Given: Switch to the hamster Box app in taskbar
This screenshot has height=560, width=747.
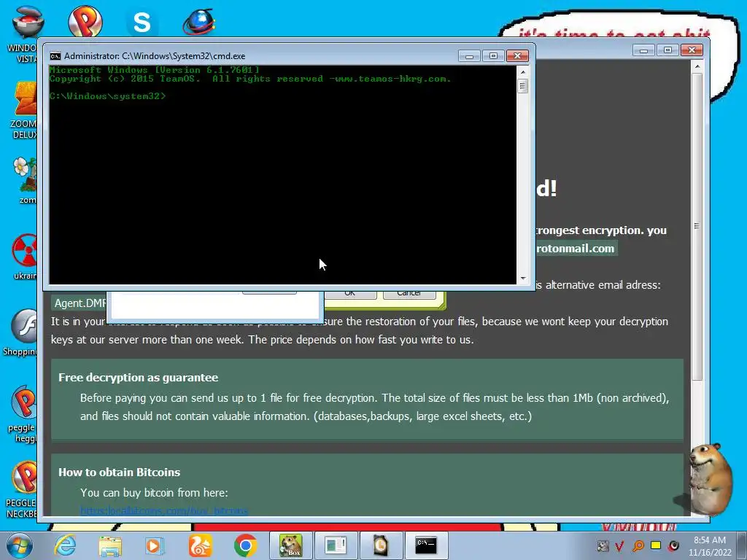Looking at the screenshot, I should [x=290, y=545].
